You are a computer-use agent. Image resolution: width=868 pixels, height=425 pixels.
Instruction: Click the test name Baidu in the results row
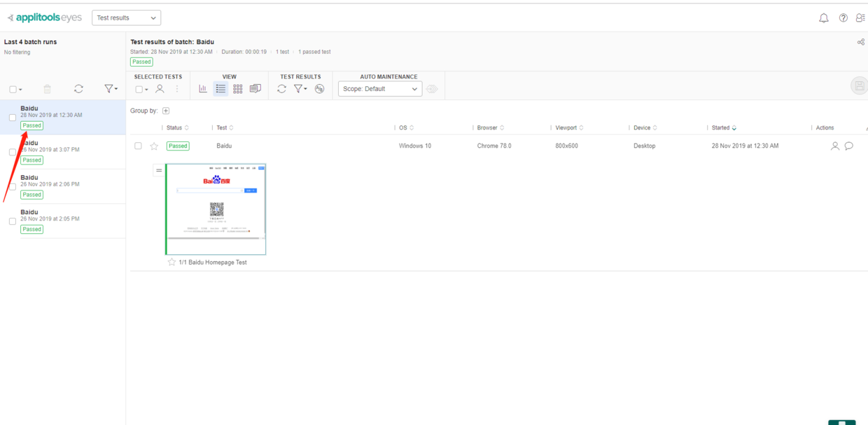click(x=224, y=146)
